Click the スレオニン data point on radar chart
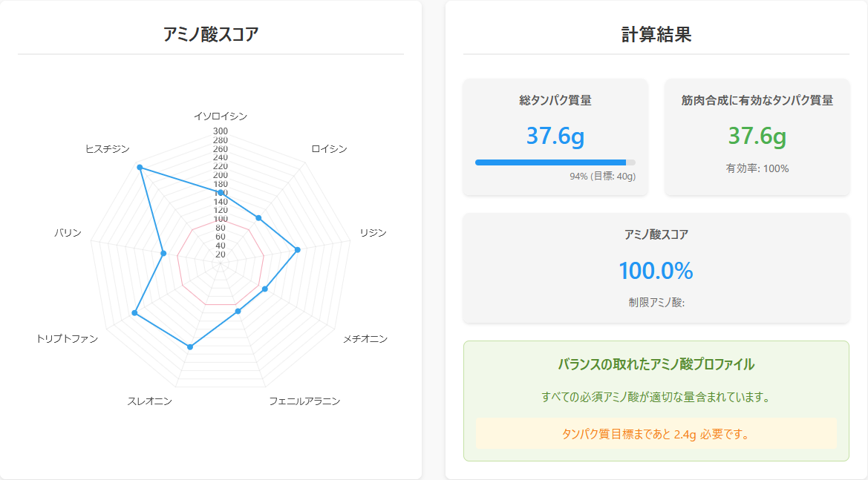868x480 pixels. click(190, 346)
